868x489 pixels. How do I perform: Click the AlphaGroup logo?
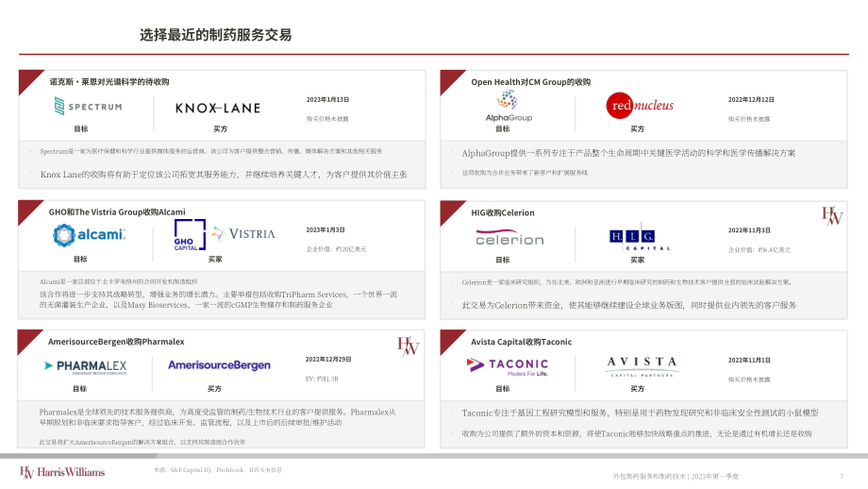tap(509, 107)
